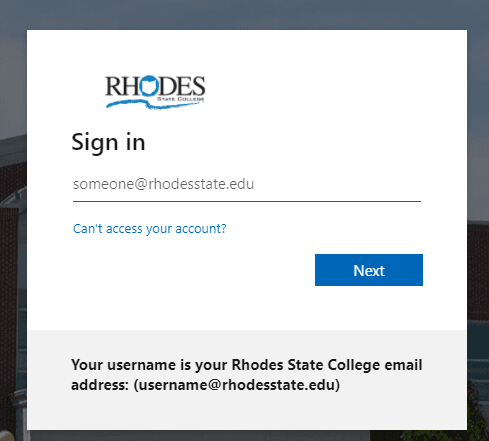Click the blue Next button
The width and height of the screenshot is (489, 441).
(369, 270)
